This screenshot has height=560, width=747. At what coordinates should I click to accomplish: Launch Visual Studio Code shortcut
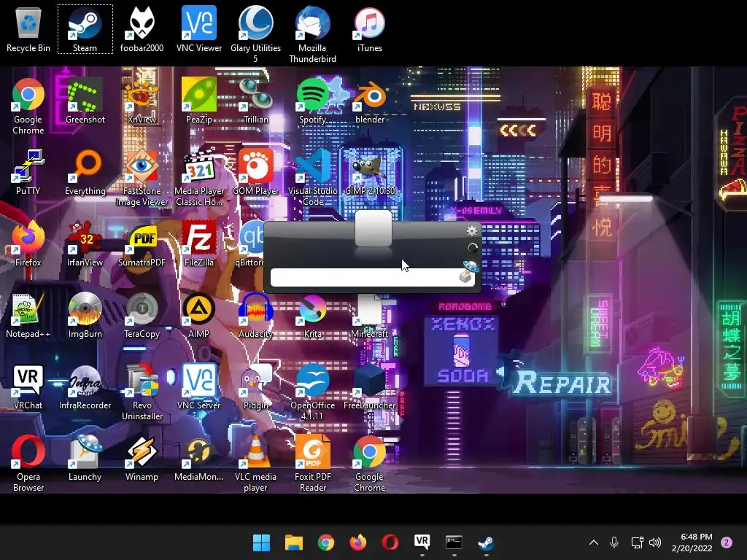point(312,177)
